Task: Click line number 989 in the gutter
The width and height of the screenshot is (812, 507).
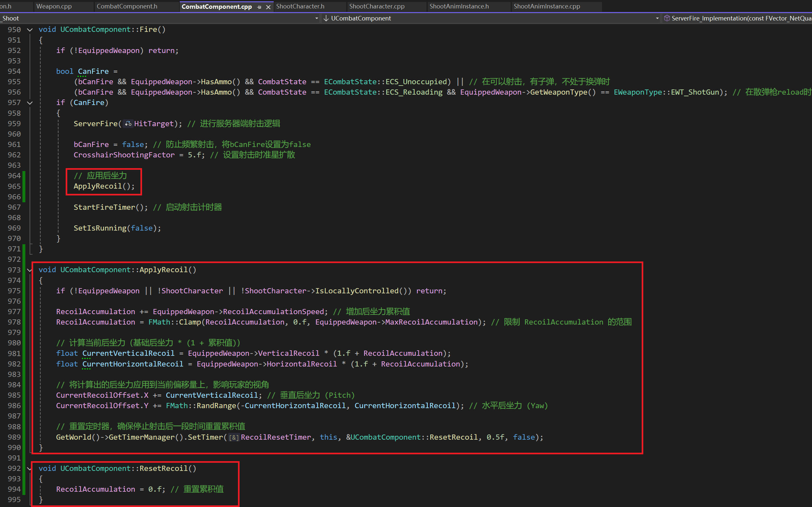Action: point(14,437)
